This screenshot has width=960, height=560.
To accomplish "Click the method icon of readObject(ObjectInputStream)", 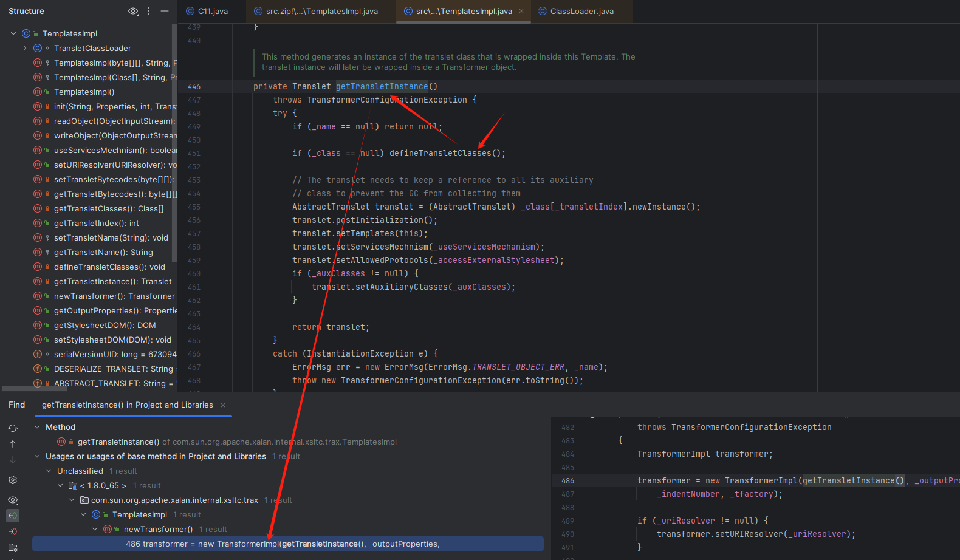I will click(38, 121).
